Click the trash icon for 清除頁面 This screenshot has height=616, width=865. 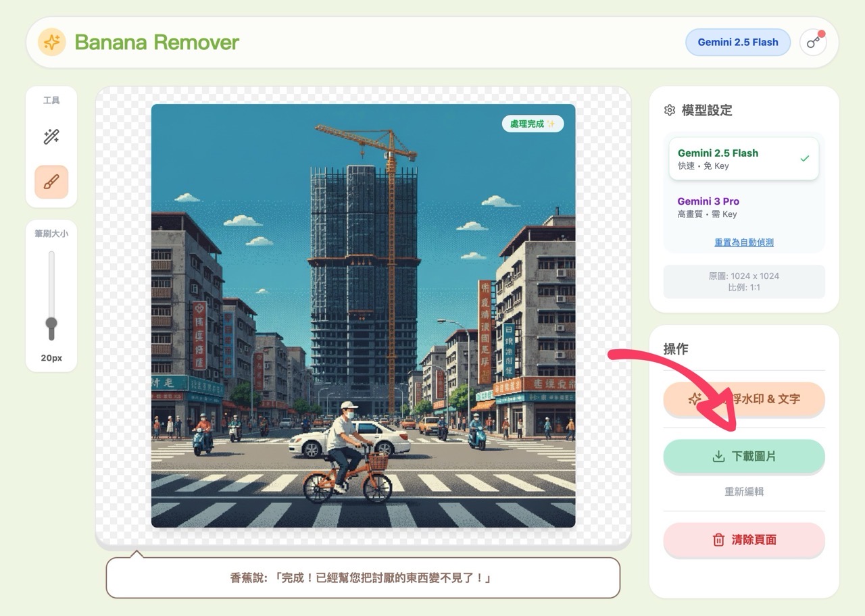click(x=718, y=540)
